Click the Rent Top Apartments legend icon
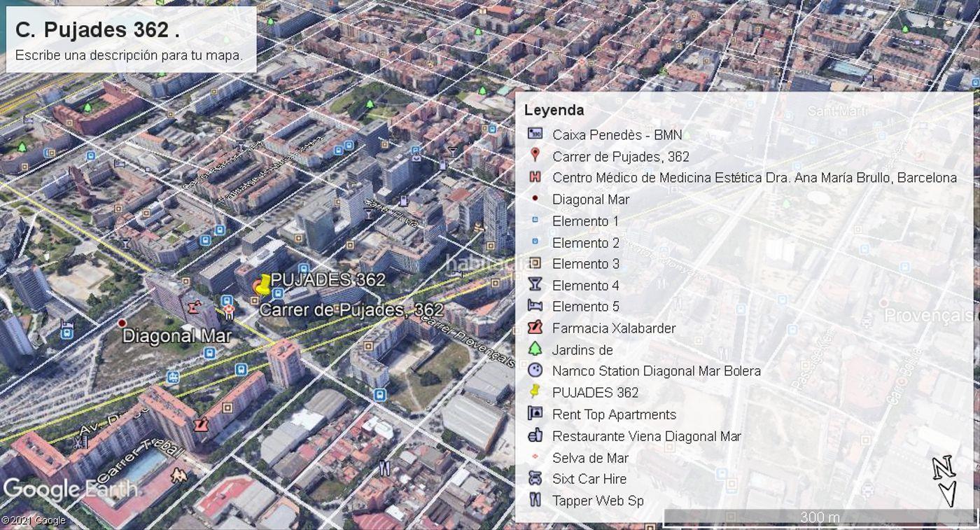 [535, 414]
